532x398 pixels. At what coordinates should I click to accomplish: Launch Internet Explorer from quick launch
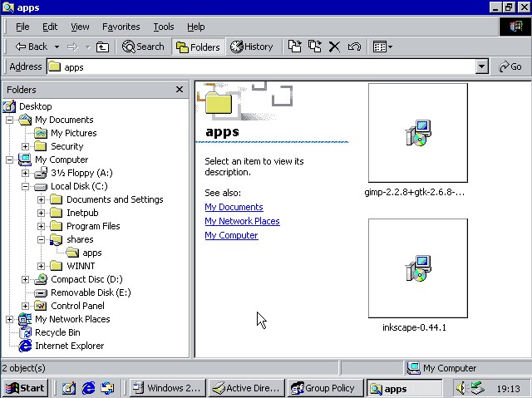[x=88, y=388]
